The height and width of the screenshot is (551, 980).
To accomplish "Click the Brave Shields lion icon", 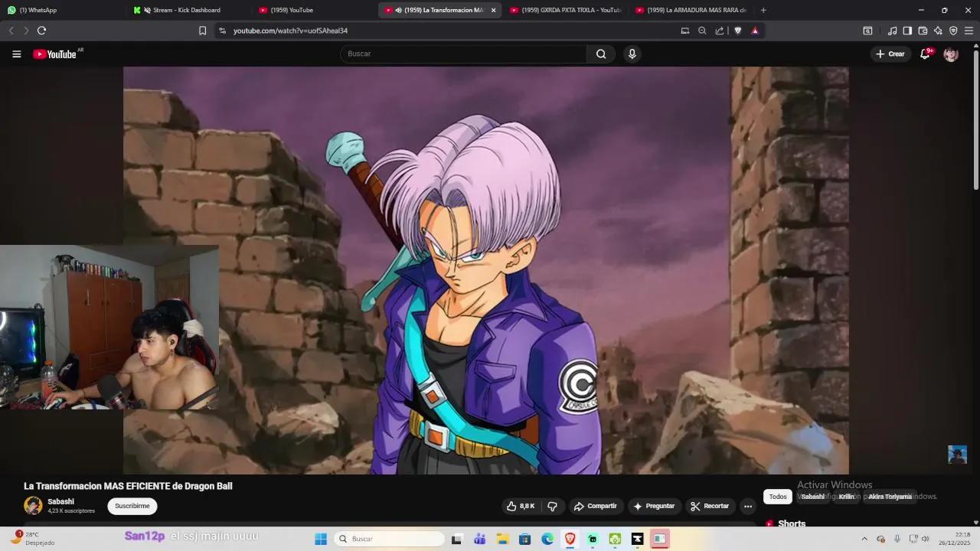I will 738,31.
